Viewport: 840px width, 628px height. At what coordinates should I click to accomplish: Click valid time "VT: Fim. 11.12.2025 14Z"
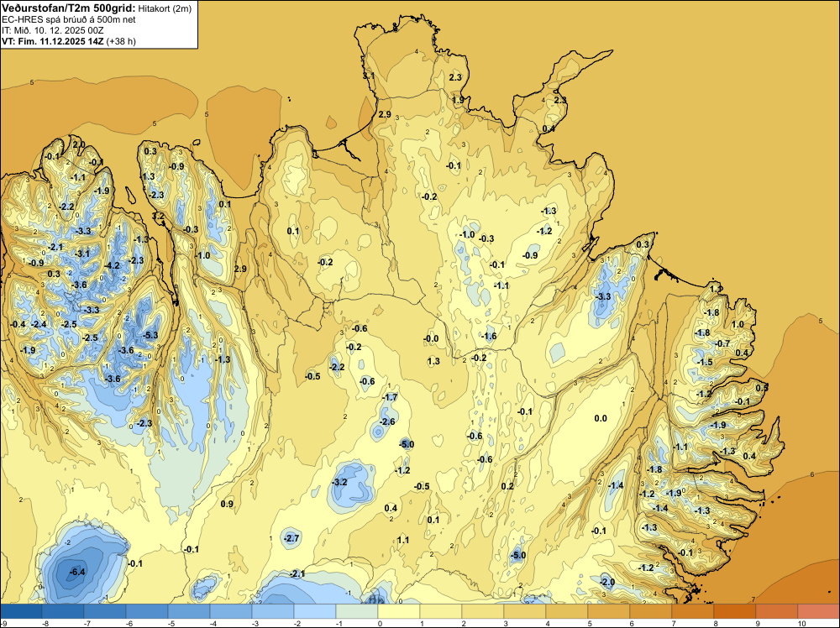point(53,41)
